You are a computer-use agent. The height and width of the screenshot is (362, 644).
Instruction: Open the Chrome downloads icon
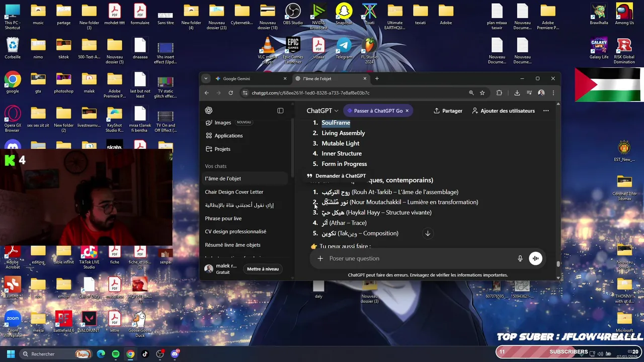click(517, 93)
